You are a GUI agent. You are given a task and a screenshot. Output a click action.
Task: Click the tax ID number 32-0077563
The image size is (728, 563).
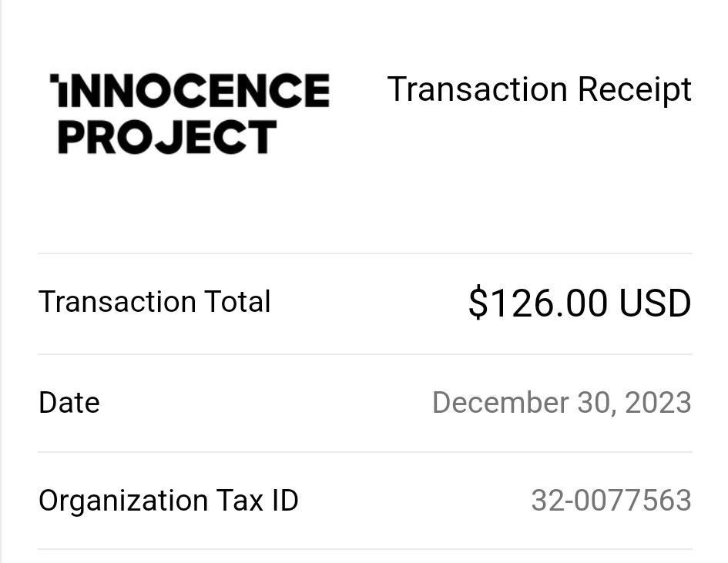(x=612, y=501)
